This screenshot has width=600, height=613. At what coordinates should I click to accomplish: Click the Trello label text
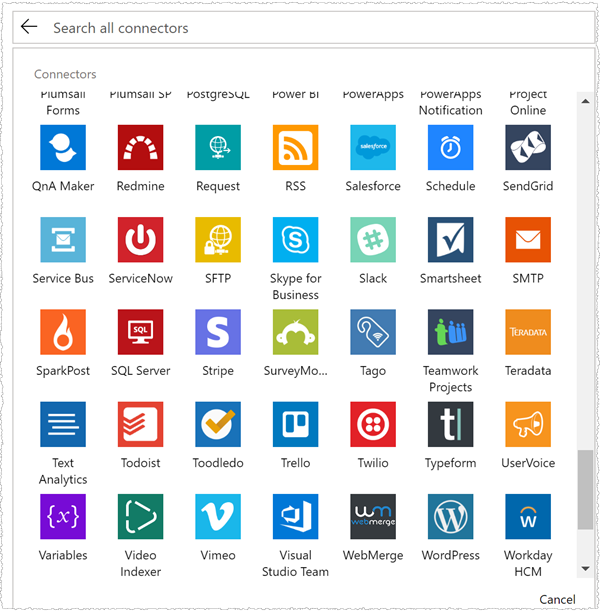(x=296, y=463)
